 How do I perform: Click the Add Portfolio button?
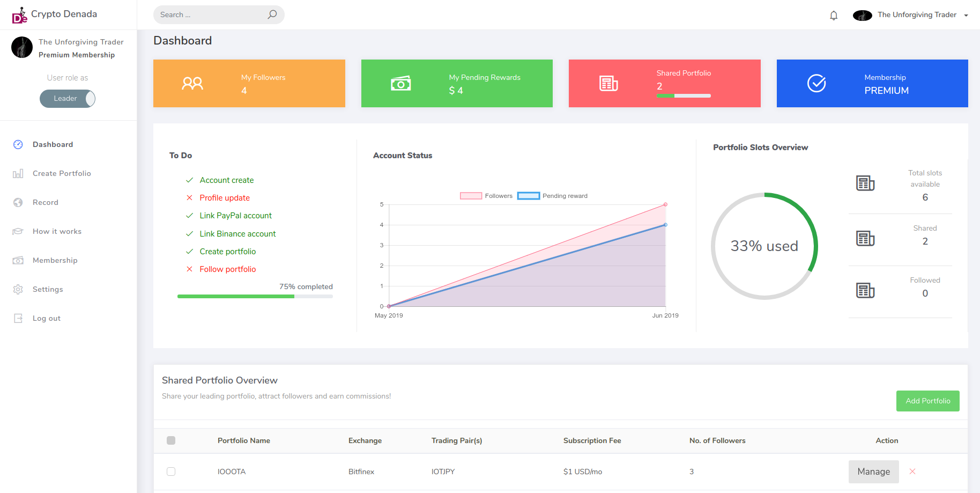928,401
